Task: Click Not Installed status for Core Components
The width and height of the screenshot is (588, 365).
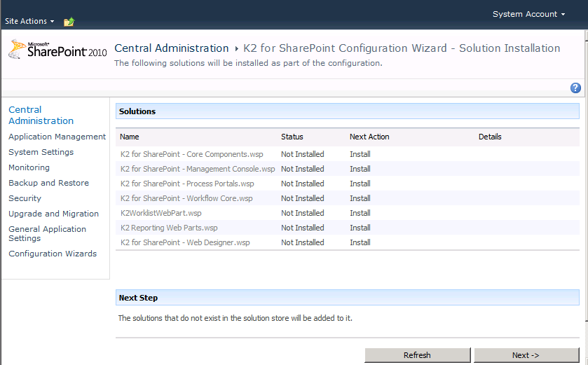Action: point(303,154)
